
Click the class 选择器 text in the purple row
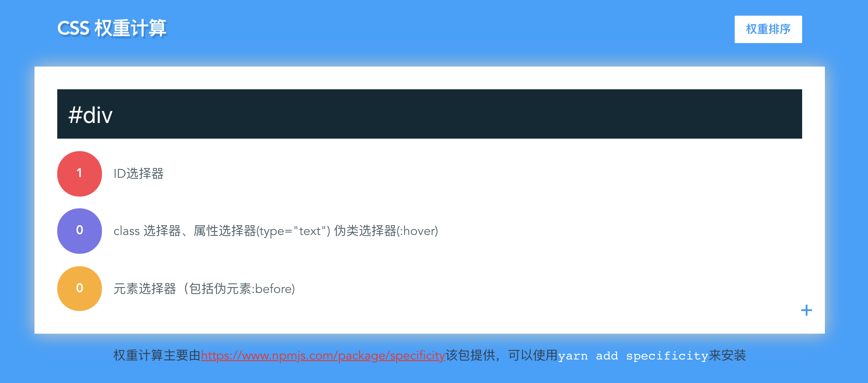tap(147, 231)
